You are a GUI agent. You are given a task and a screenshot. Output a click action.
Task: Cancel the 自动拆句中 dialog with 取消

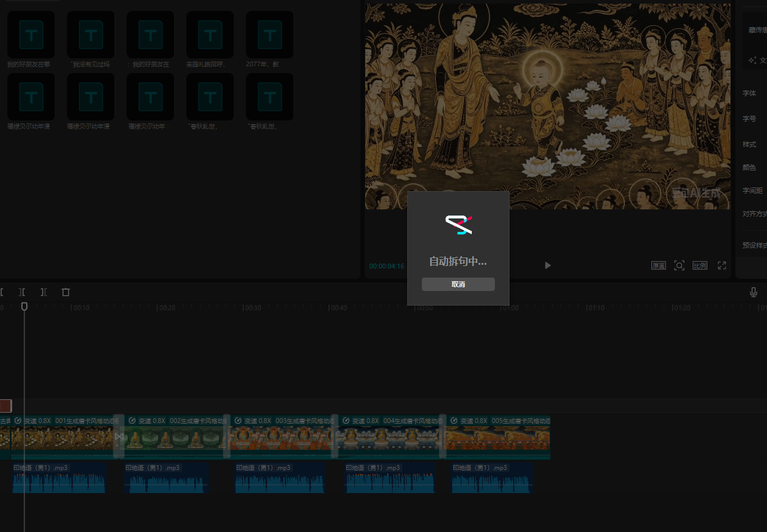(458, 284)
